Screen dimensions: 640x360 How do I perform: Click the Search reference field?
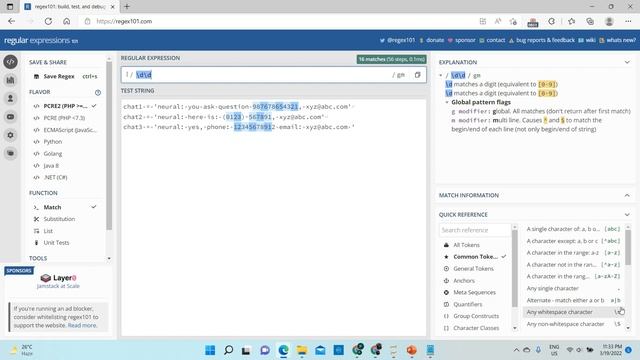click(475, 230)
